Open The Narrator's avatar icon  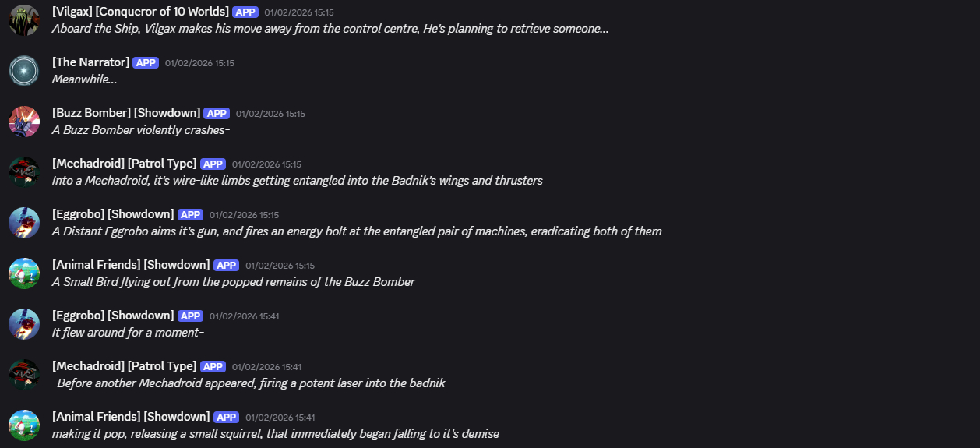tap(24, 71)
